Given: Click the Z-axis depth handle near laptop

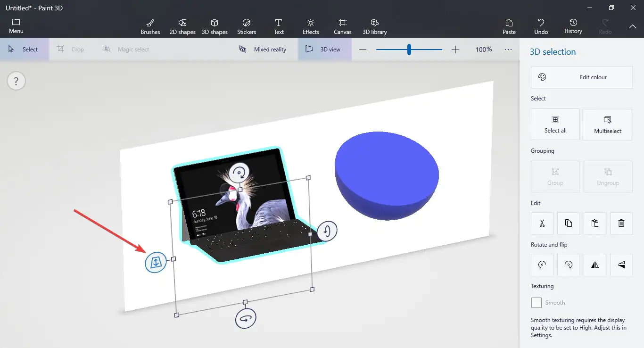Looking at the screenshot, I should pos(156,262).
